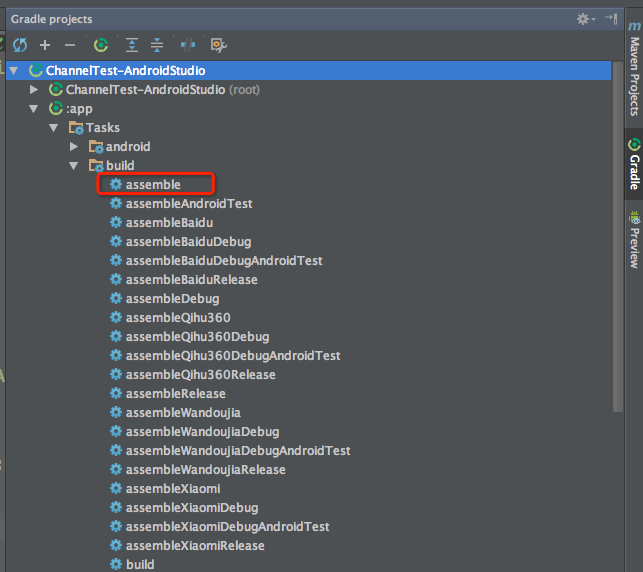
Task: Select the android folder row
Action: pyautogui.click(x=308, y=146)
